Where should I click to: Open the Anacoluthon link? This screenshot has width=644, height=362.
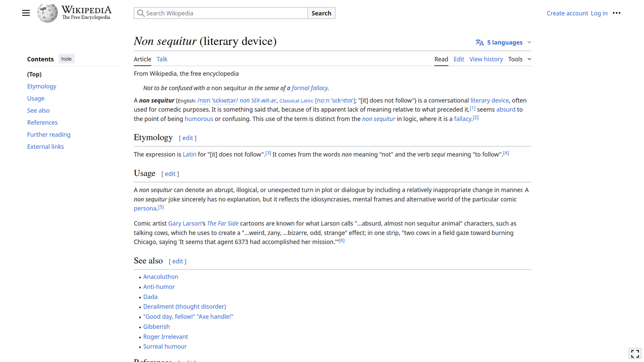point(161,277)
